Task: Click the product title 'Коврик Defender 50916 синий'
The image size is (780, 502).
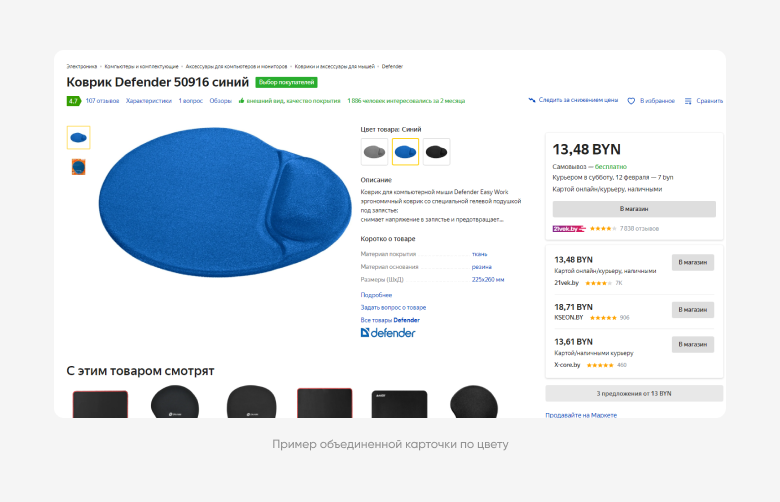Action: (158, 82)
